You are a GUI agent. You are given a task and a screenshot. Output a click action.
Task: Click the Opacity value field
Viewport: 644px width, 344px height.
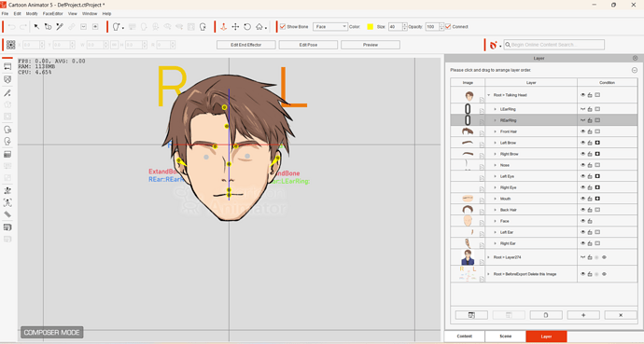click(432, 27)
